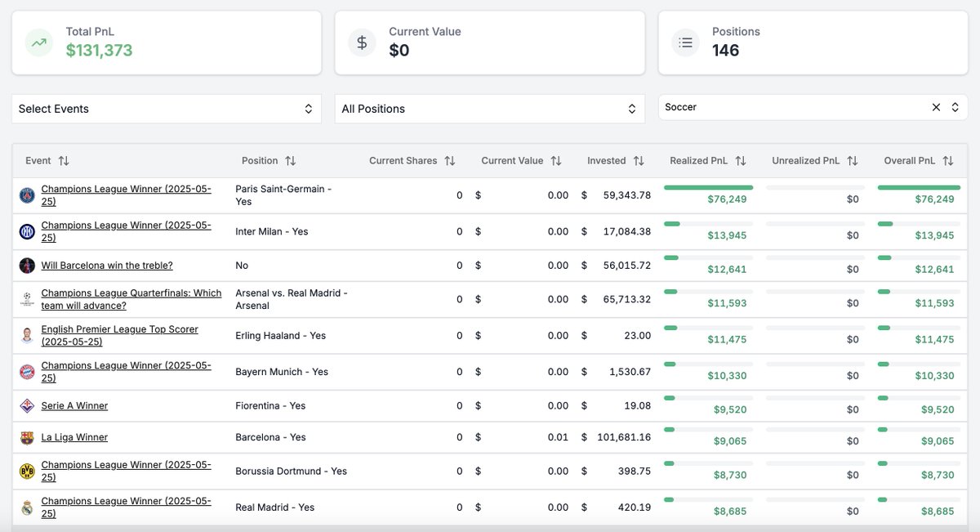
Task: Expand the Soccer category dropdown arrows
Action: tap(955, 107)
